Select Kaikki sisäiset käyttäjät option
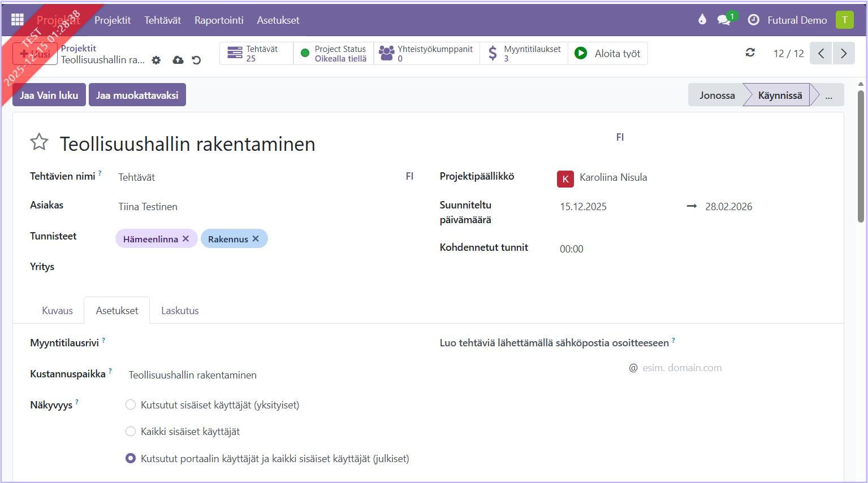 click(131, 432)
